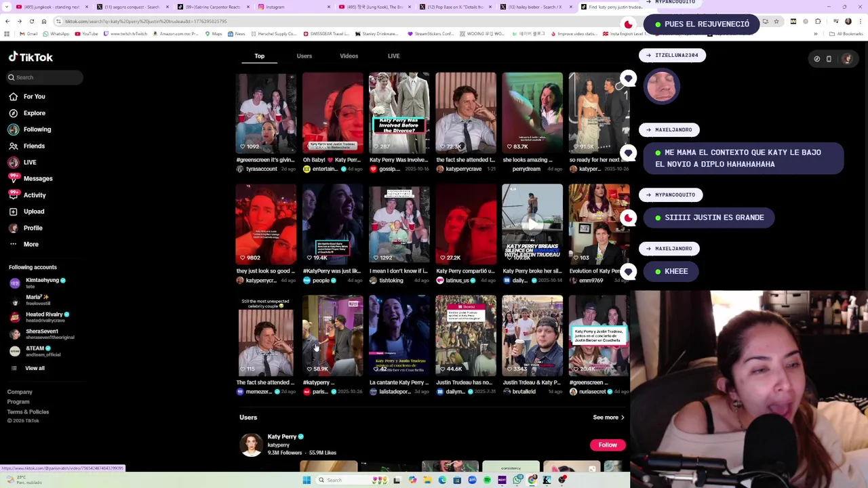
Task: Switch to the Users tab
Action: (x=304, y=56)
